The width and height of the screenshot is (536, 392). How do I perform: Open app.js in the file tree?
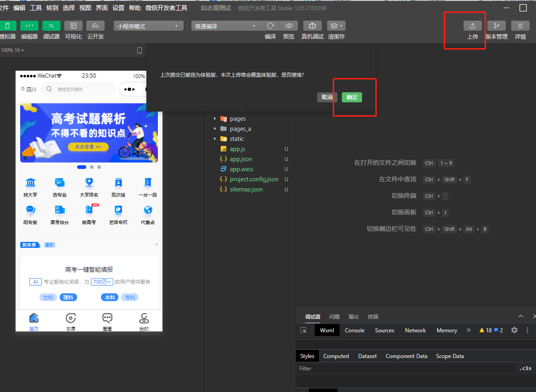click(237, 149)
